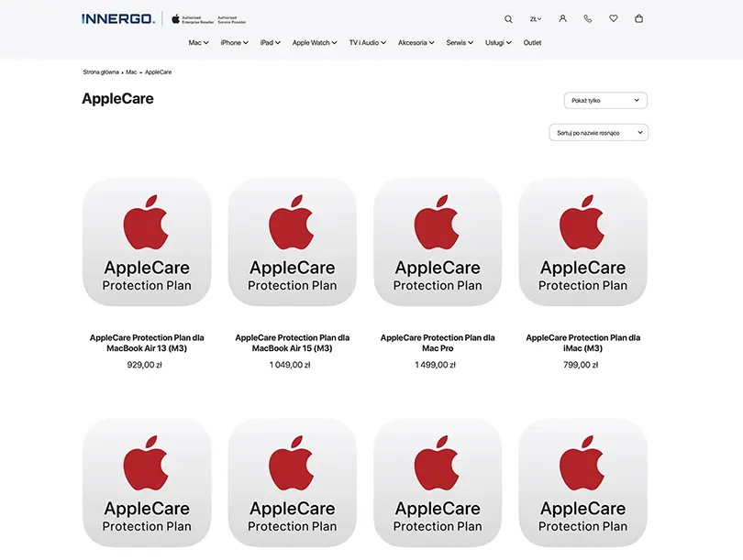Image resolution: width=743 pixels, height=560 pixels.
Task: Open the shopping bag icon
Action: (x=638, y=18)
